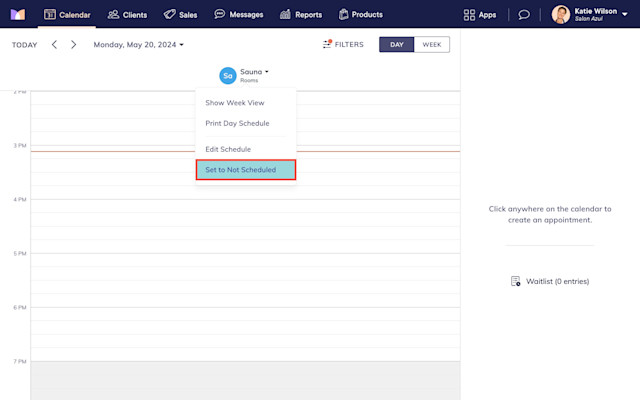Choose Print Day Schedule
Screen dimensions: 640x400
(x=246, y=123)
